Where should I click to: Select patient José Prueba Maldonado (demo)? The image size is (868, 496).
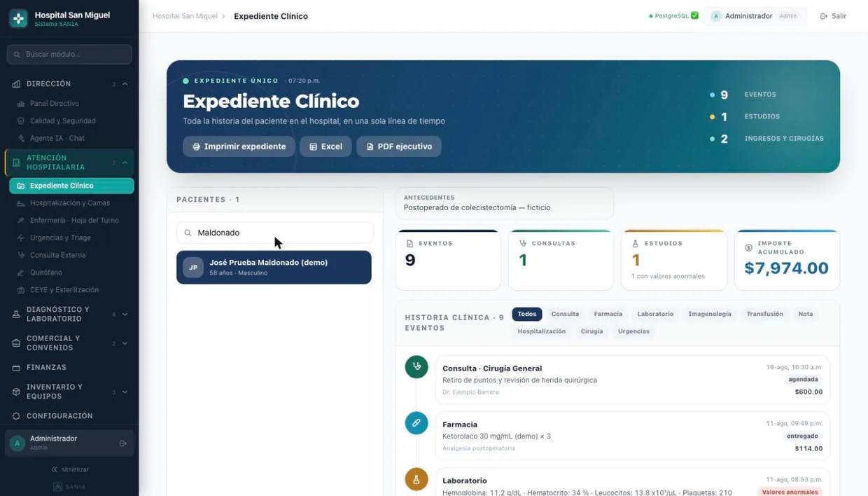pos(274,268)
